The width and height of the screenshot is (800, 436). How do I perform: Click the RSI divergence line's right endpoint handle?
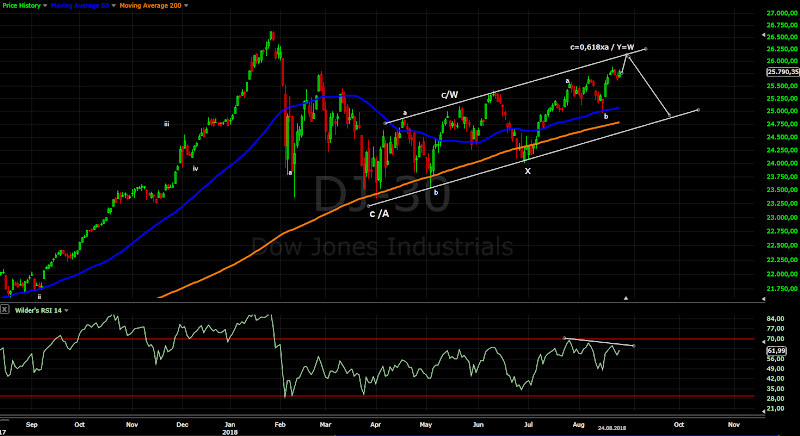[634, 346]
